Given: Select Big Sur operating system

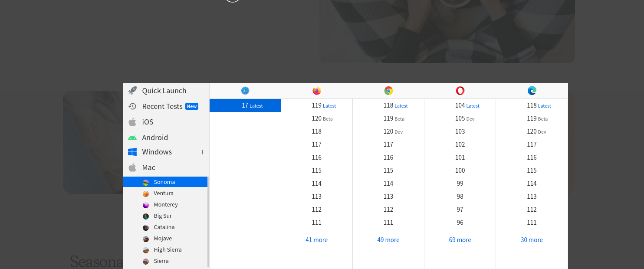Looking at the screenshot, I should click(163, 216).
